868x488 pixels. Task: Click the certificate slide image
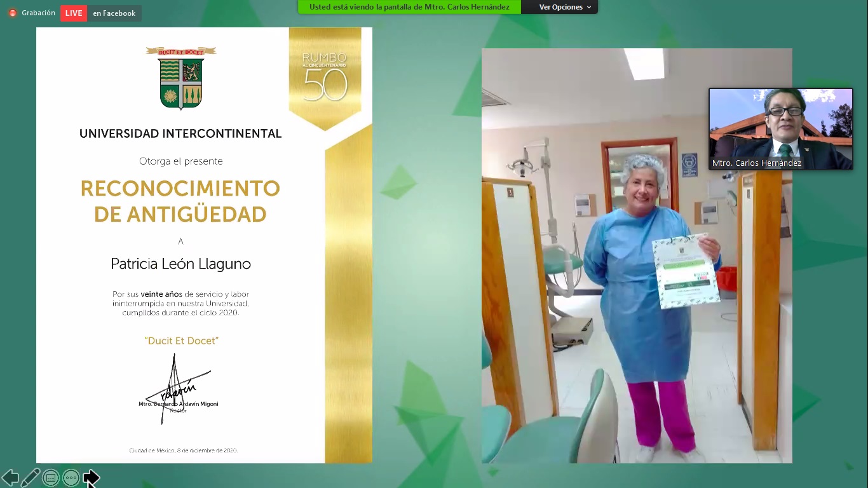click(204, 245)
